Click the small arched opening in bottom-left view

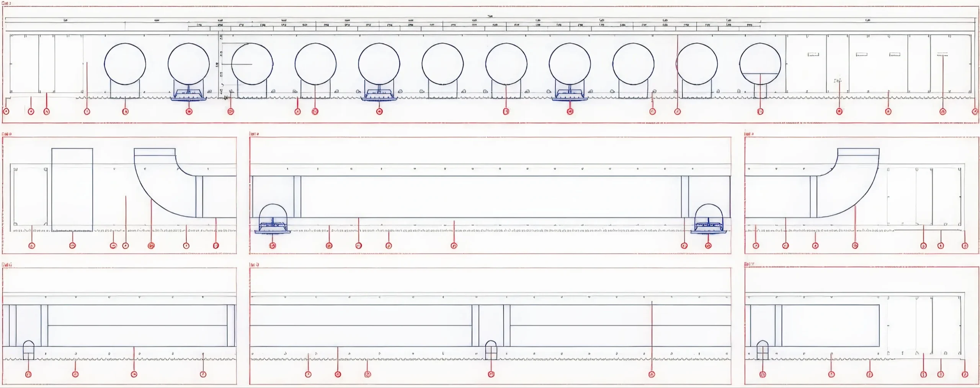pyautogui.click(x=28, y=350)
